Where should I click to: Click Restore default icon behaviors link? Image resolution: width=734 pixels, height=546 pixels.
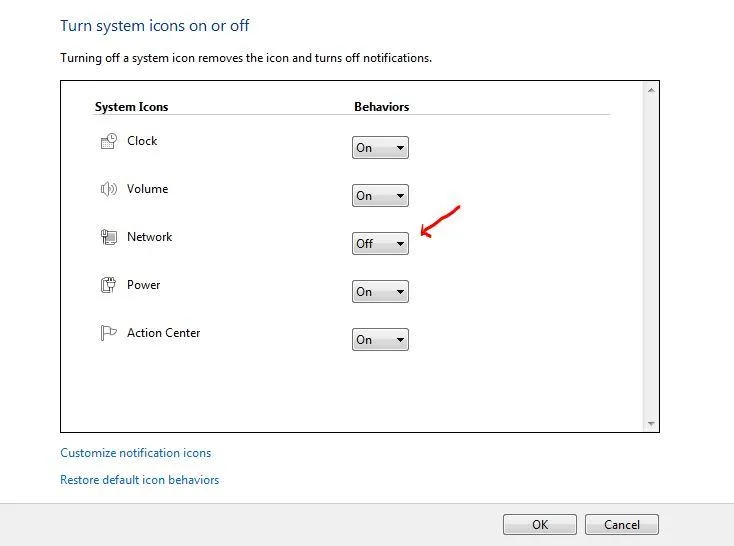point(139,480)
